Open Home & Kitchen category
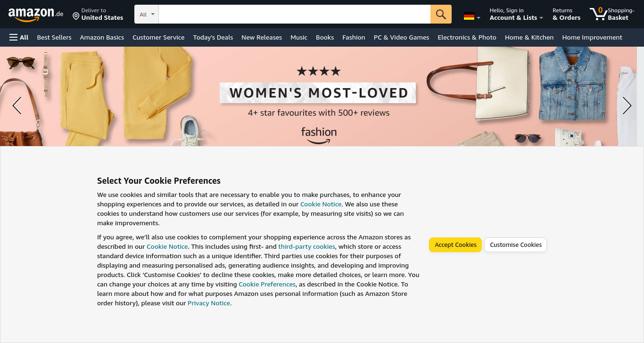Screen dimensions: 644x343 point(529,37)
